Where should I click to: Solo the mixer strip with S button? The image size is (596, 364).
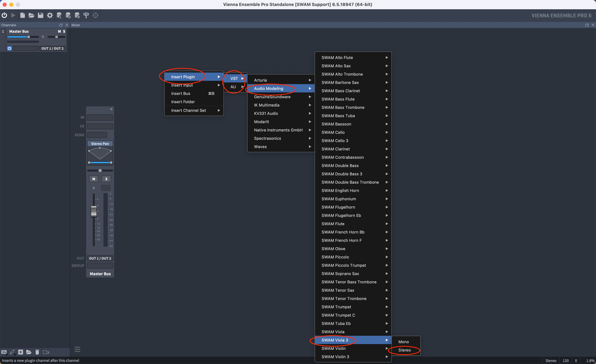click(106, 179)
